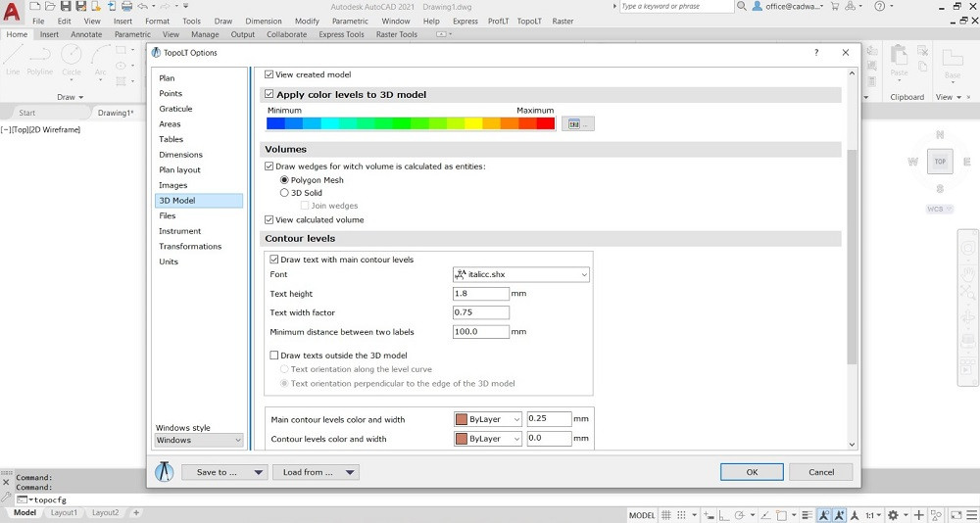Toggle object snap square icon in status bar
The width and height of the screenshot is (980, 523).
click(781, 515)
